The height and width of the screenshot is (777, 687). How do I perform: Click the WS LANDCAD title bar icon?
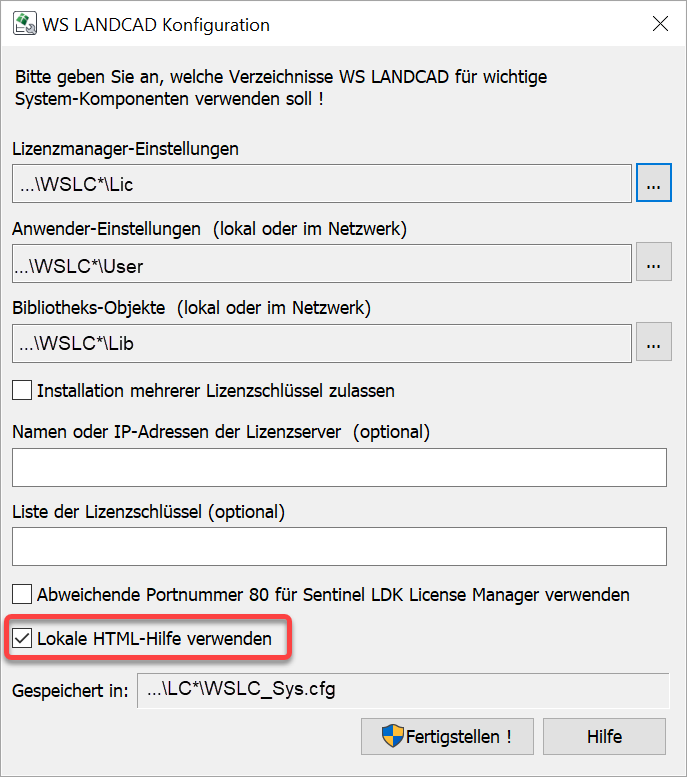pyautogui.click(x=22, y=24)
